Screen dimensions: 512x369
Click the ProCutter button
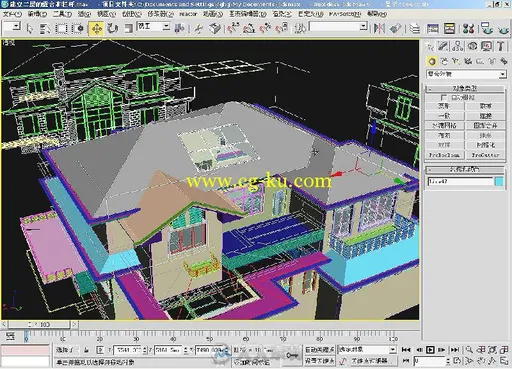[485, 155]
